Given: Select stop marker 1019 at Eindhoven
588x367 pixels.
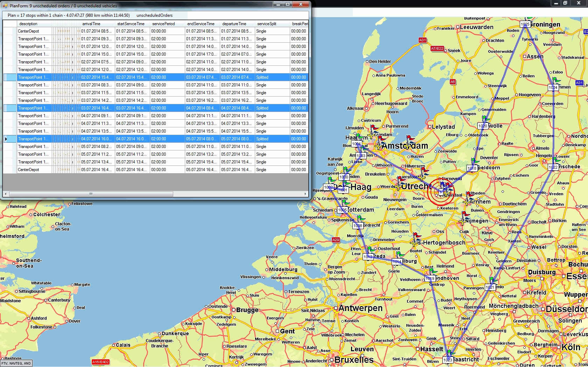Looking at the screenshot, I should tap(430, 278).
